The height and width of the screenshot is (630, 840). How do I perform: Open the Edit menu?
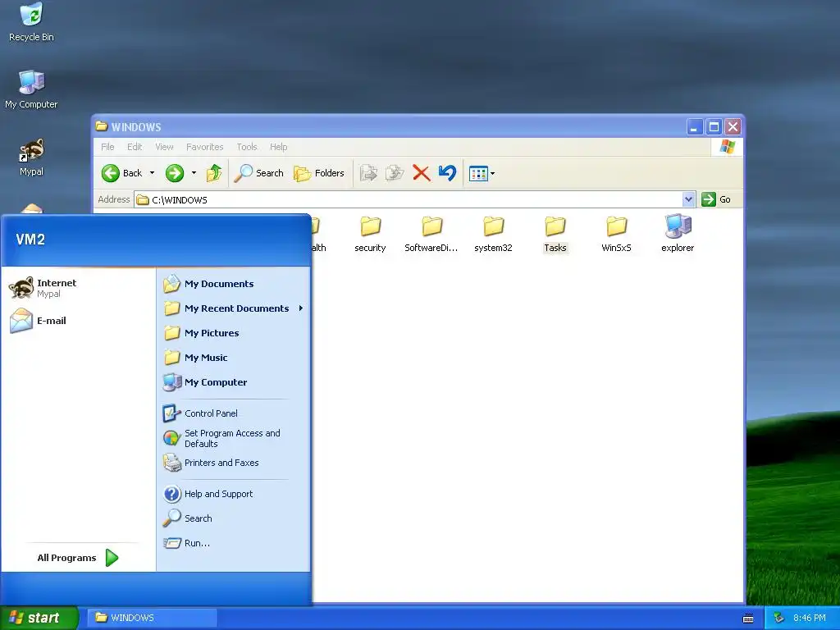click(135, 147)
